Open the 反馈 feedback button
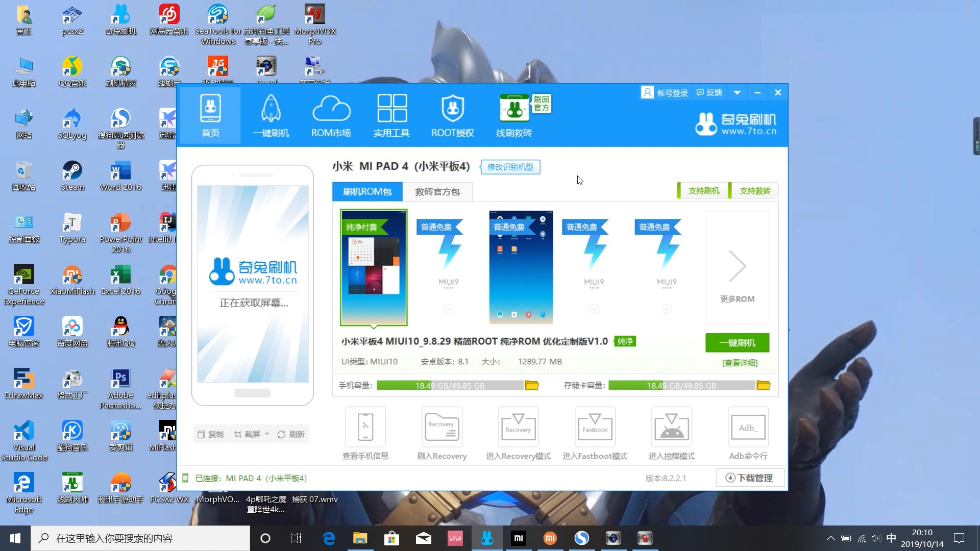Screen dimensions: 980x551 tap(709, 92)
